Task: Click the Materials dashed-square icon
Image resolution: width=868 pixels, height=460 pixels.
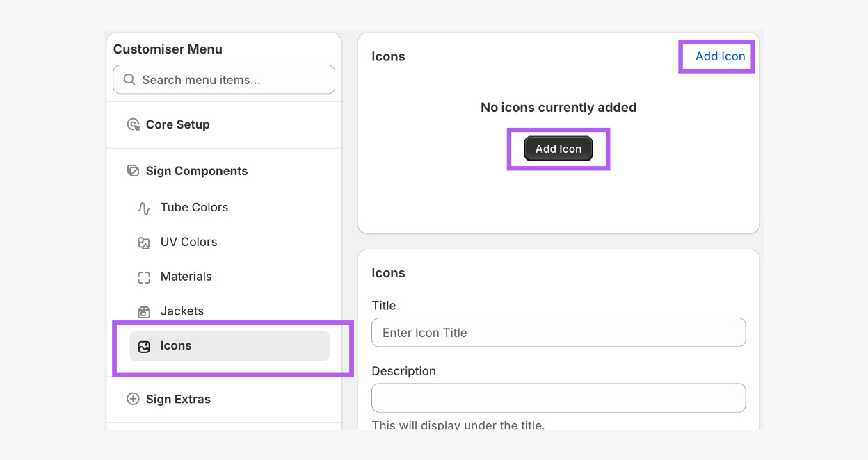Action: [x=144, y=277]
